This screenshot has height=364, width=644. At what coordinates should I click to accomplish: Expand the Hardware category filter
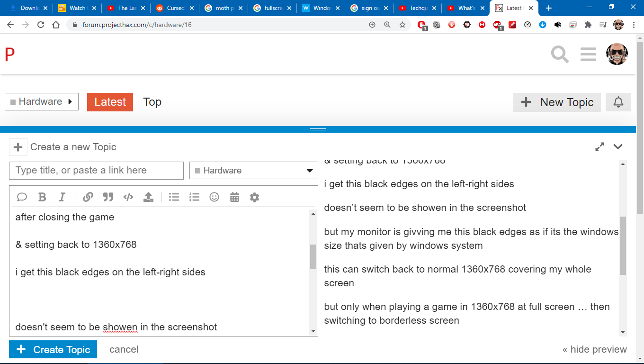[x=42, y=102]
